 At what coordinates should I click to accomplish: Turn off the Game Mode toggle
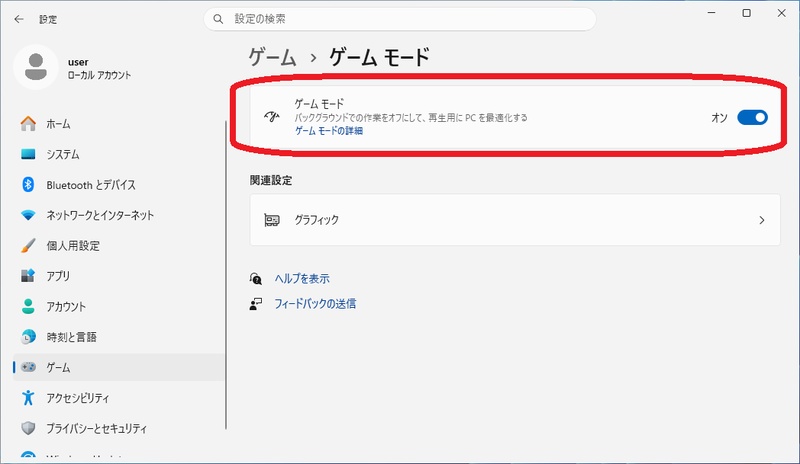[x=752, y=117]
